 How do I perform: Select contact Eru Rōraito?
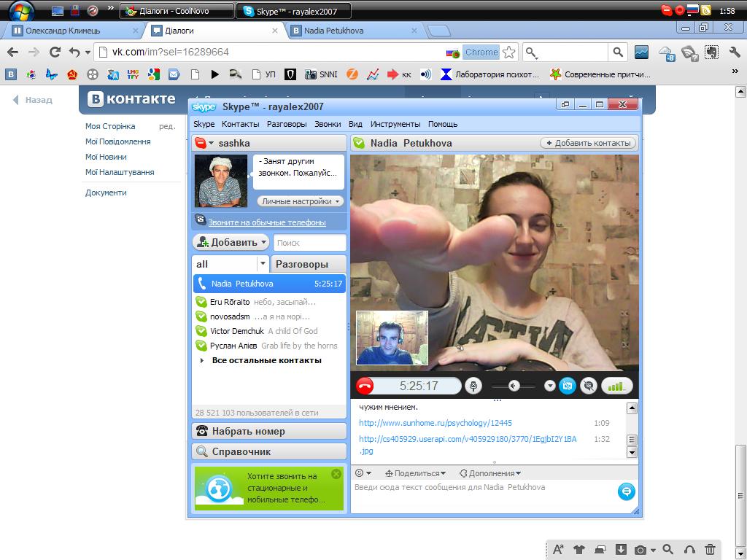[x=269, y=302]
